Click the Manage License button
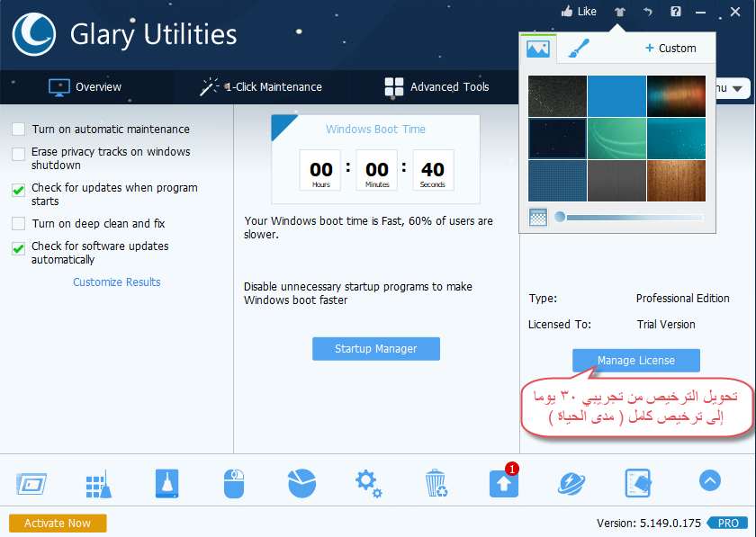The height and width of the screenshot is (537, 756). (636, 360)
